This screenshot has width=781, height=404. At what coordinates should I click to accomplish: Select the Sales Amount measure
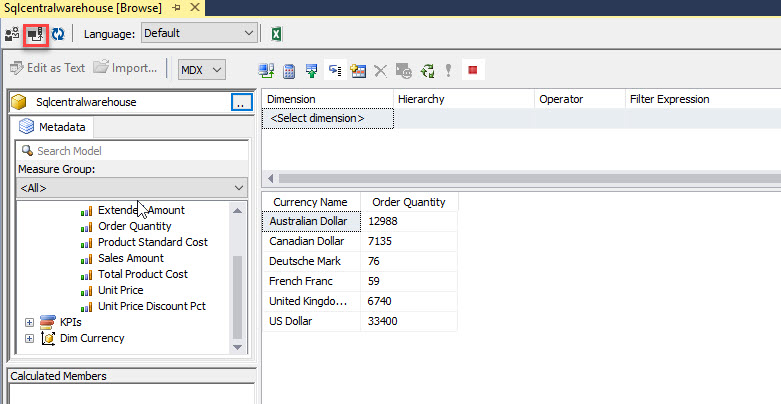click(x=131, y=258)
